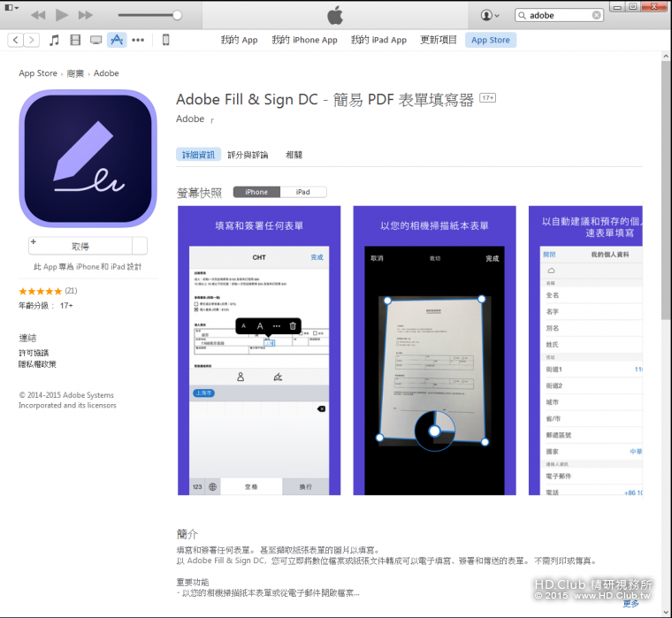This screenshot has height=618, width=672.
Task: Open the Adobe developer link under title
Action: click(190, 118)
